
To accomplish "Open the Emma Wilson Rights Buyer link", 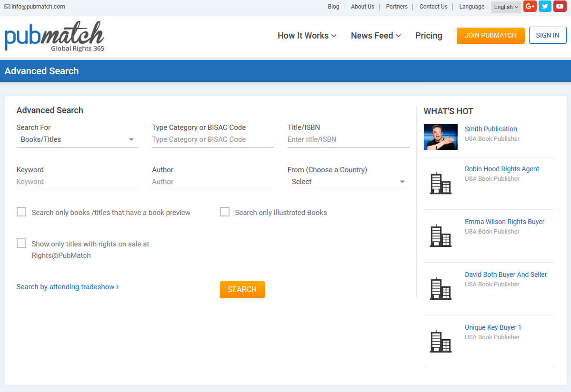I will point(504,222).
